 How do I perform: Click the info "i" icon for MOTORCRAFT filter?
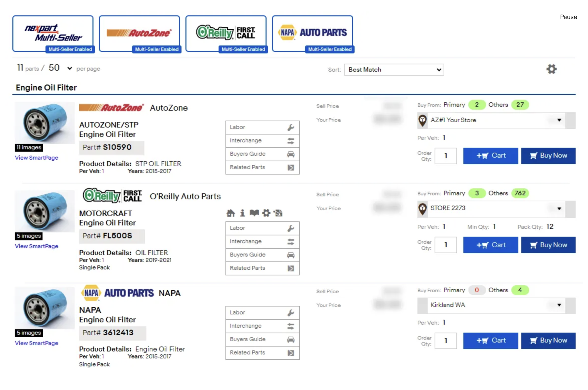pyautogui.click(x=242, y=213)
